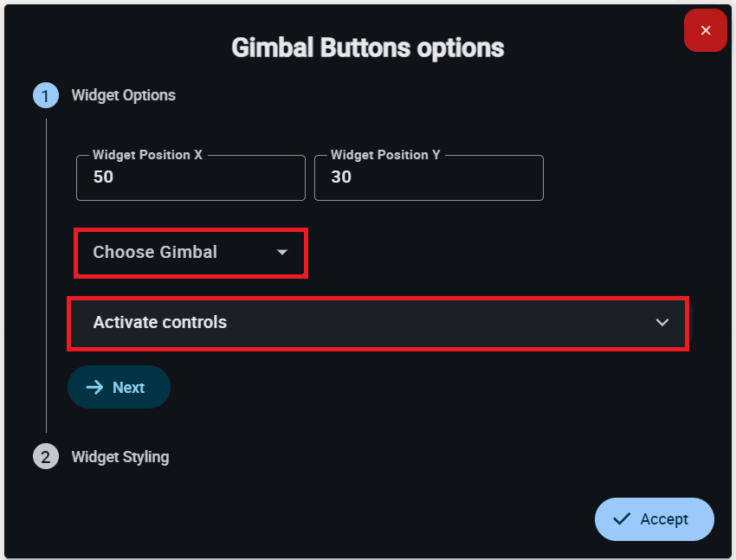This screenshot has width=736, height=560.
Task: Click the step 1 number circle
Action: [46, 95]
